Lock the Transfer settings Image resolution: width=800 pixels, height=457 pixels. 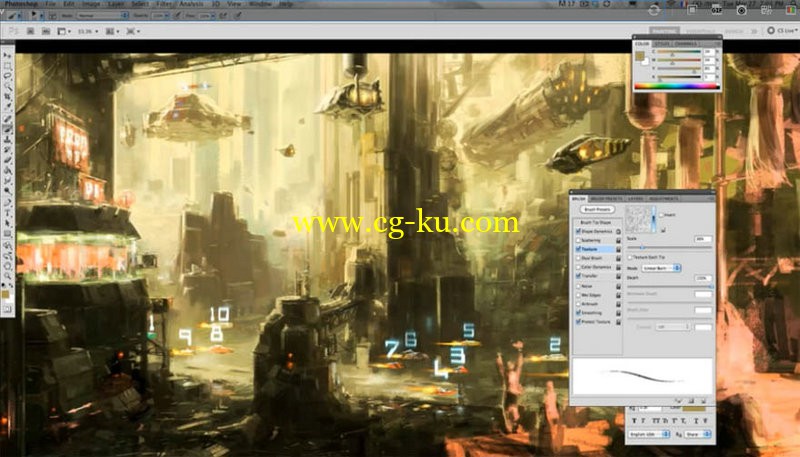pos(618,276)
